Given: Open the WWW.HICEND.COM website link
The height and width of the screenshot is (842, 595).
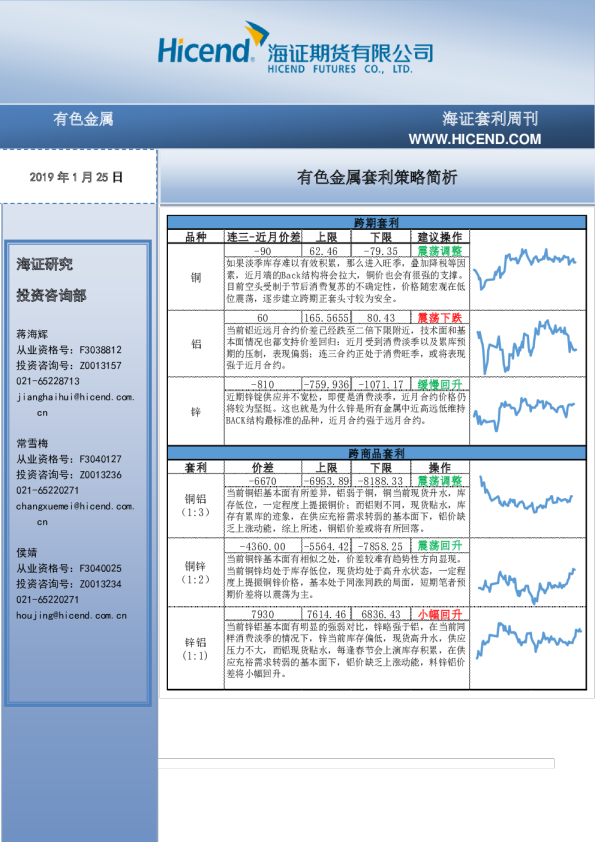Looking at the screenshot, I should pyautogui.click(x=475, y=139).
